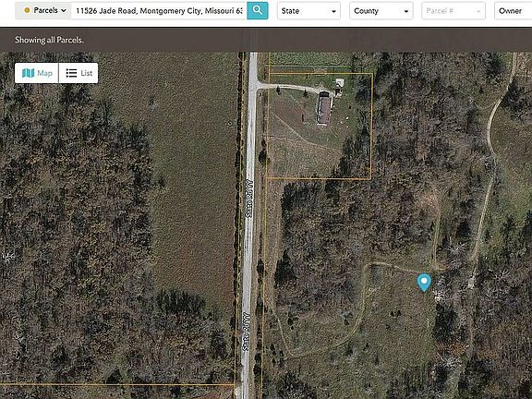Click the teal magnifier search button
The height and width of the screenshot is (399, 532).
click(257, 10)
